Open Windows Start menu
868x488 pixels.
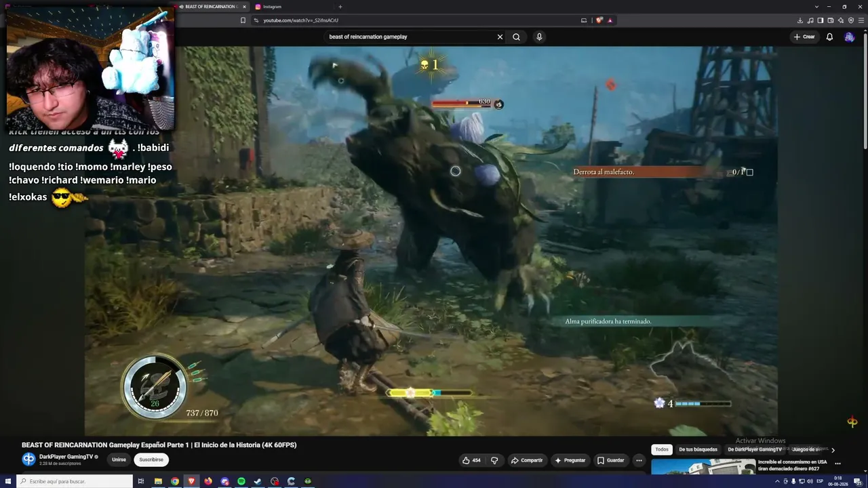point(8,481)
